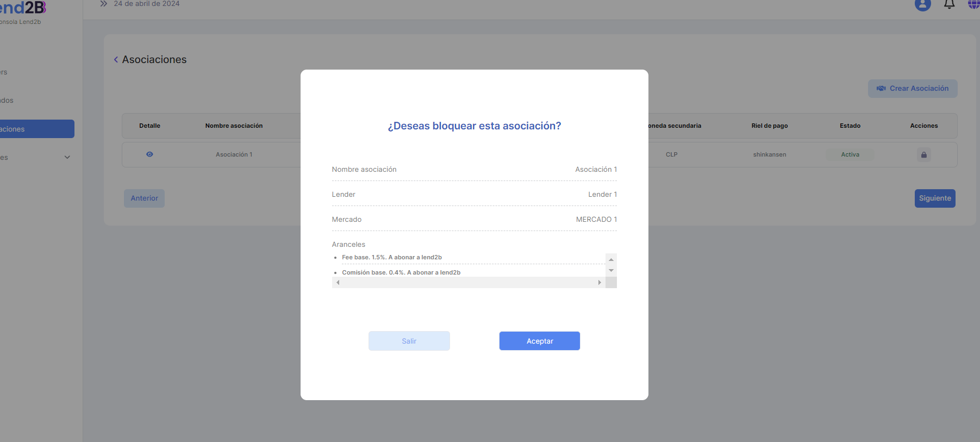Click left arrow of Aranceles horizontal scrollbar
Screen dimensions: 980x442
(338, 283)
